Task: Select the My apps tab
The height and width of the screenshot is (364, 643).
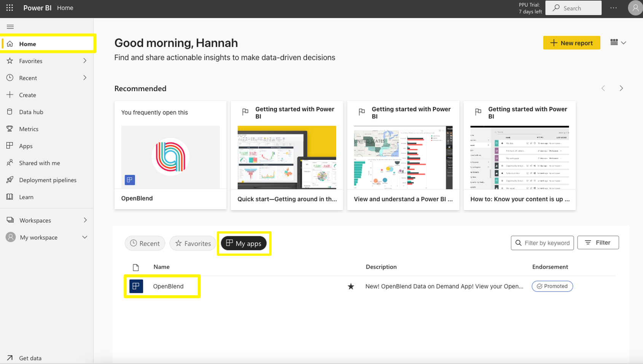Action: click(244, 243)
